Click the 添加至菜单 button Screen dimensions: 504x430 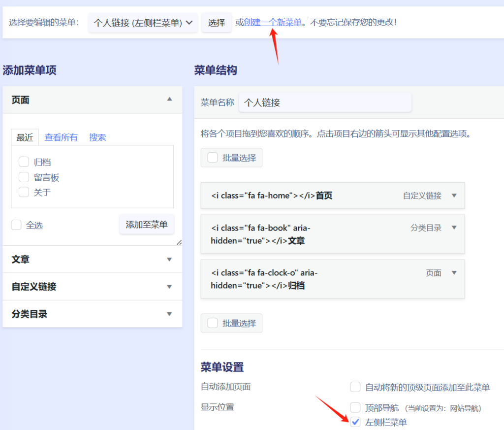[x=147, y=225]
